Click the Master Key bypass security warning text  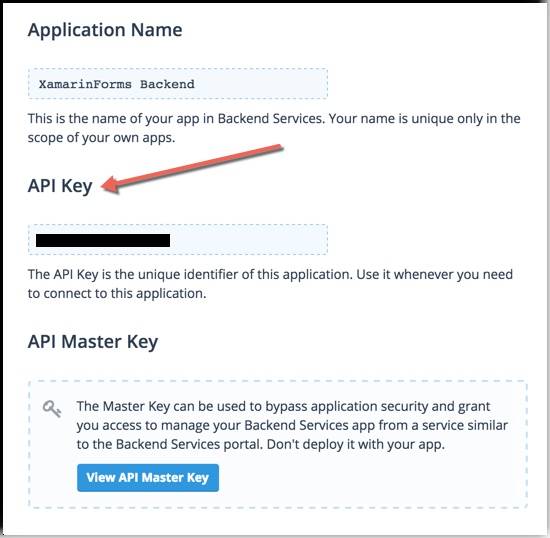(x=292, y=425)
